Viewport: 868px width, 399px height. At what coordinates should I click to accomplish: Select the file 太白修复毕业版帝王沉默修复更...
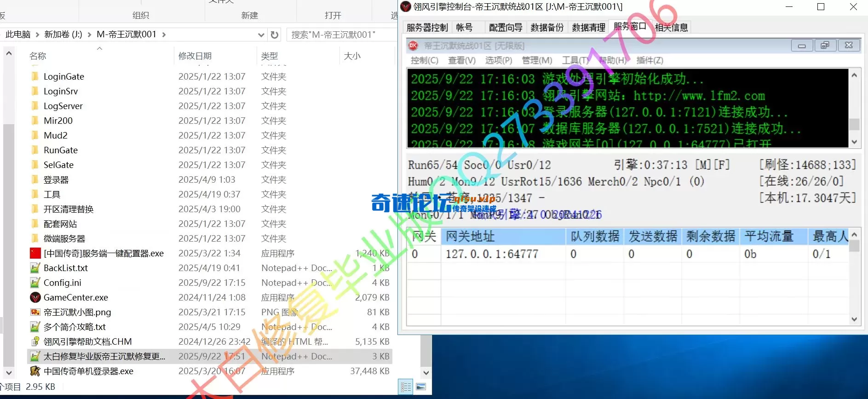[210, 356]
